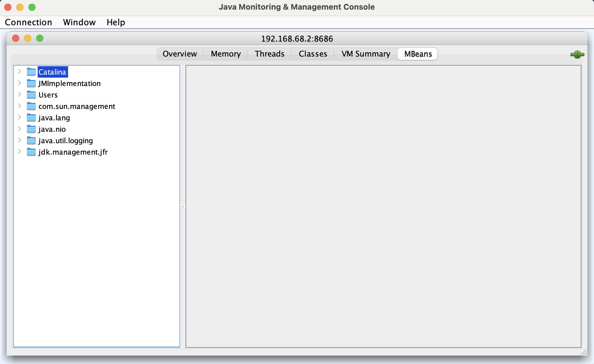
Task: Click the split pane divider handle
Action: point(183,206)
